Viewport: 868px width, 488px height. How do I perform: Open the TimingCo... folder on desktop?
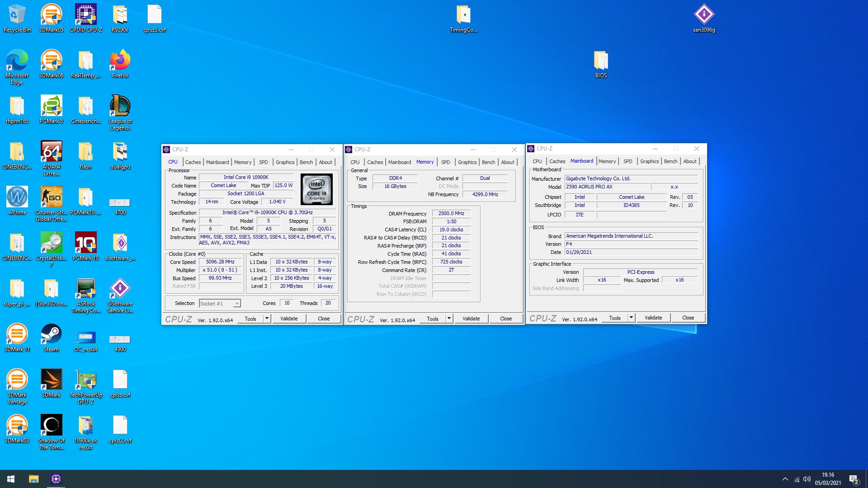pyautogui.click(x=463, y=18)
